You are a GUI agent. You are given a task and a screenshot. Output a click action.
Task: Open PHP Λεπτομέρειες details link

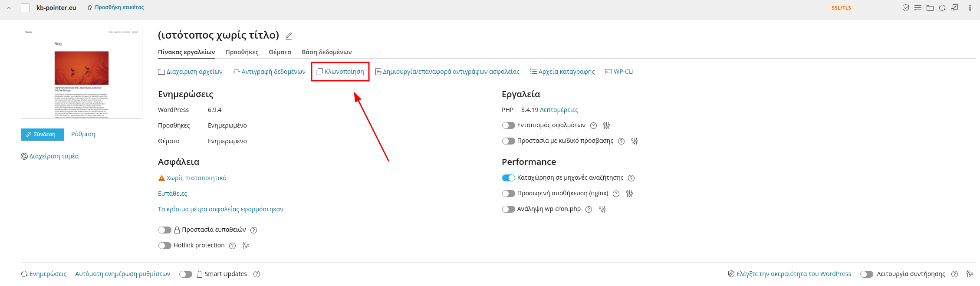pos(559,110)
